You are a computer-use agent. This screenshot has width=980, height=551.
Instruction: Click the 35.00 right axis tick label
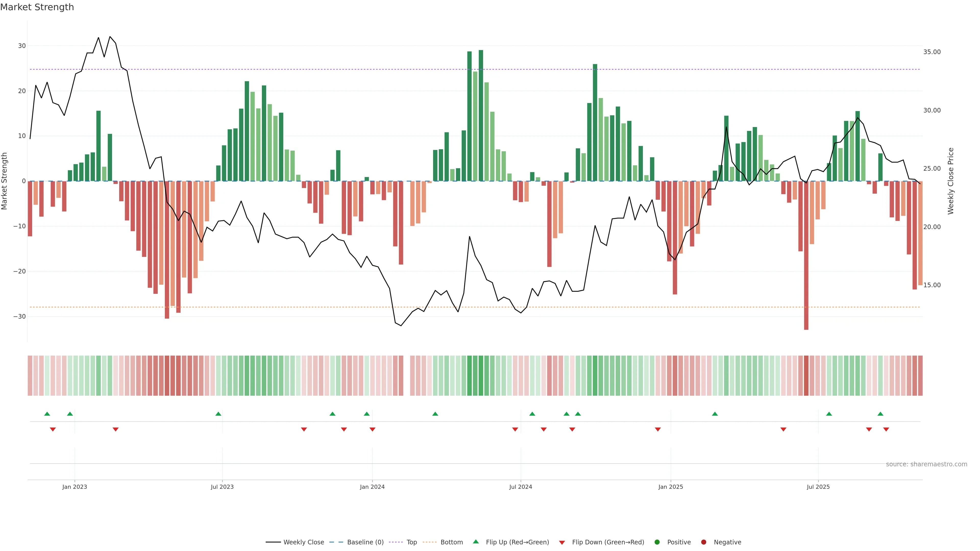coord(932,52)
